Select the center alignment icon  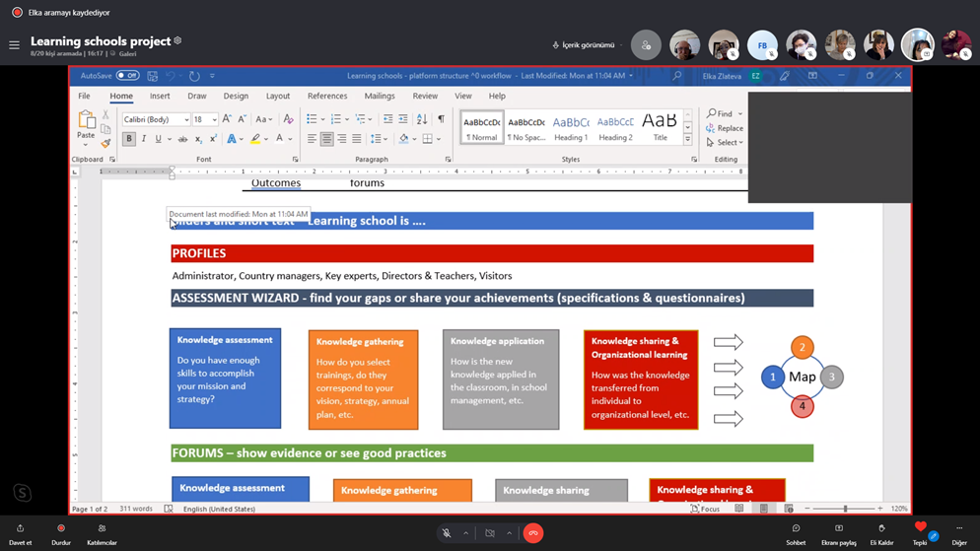pyautogui.click(x=326, y=139)
